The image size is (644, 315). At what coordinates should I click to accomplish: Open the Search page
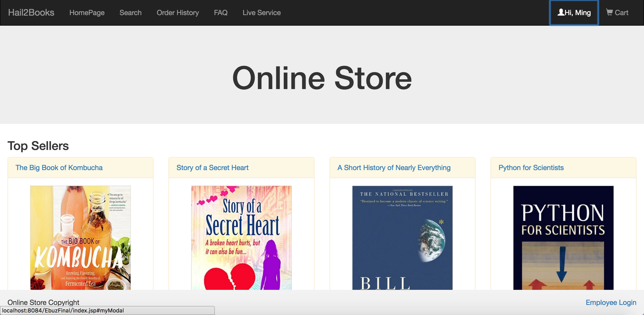click(x=130, y=13)
